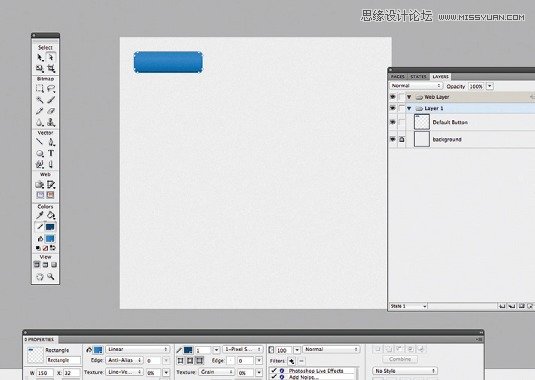The height and width of the screenshot is (380, 535).
Task: Open the No Style dropdown
Action: pos(405,370)
